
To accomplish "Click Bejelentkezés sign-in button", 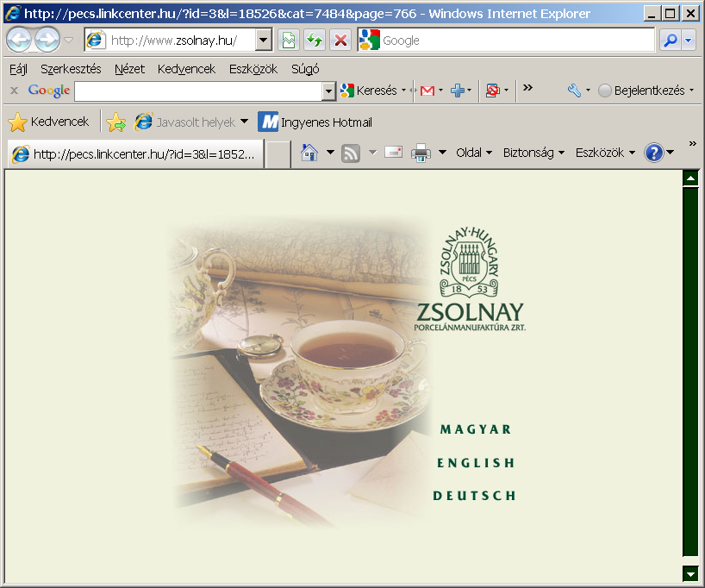I will click(641, 91).
